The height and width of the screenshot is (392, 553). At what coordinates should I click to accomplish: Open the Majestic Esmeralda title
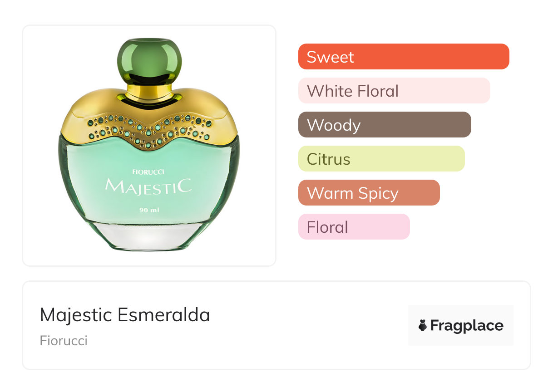click(x=125, y=314)
